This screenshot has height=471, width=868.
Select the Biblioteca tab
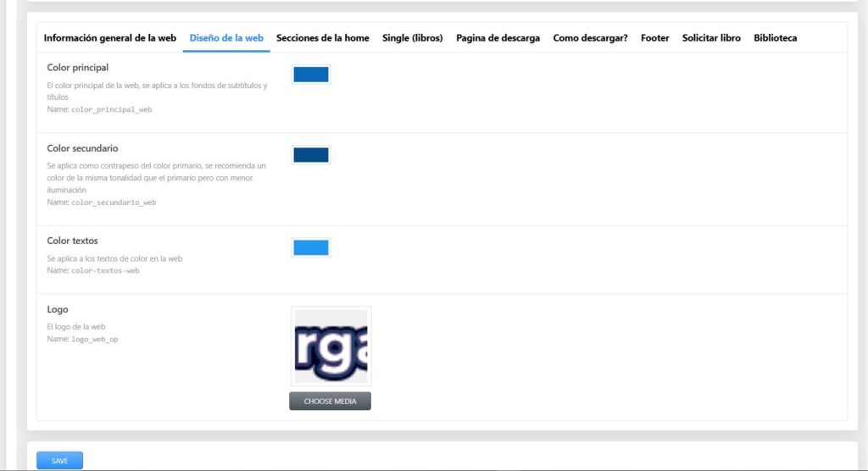tap(775, 38)
